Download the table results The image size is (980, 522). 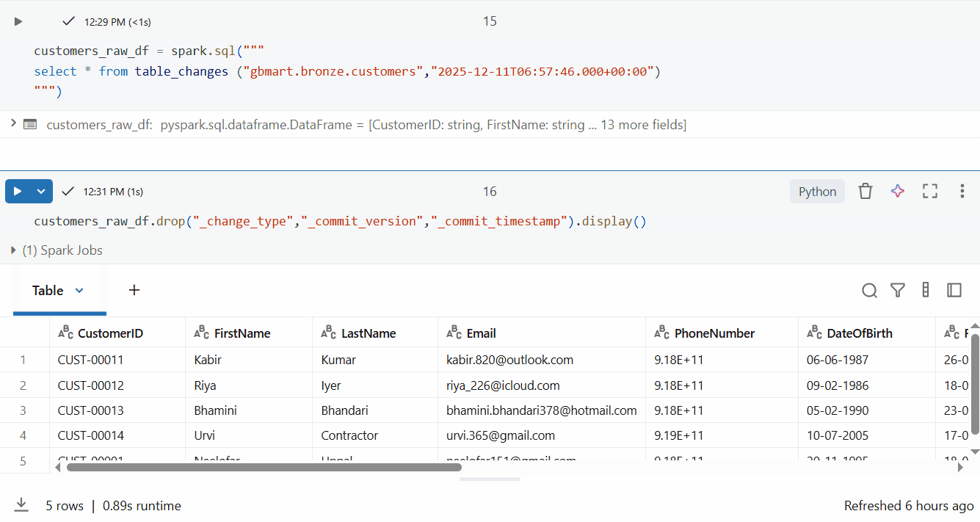pyautogui.click(x=21, y=505)
